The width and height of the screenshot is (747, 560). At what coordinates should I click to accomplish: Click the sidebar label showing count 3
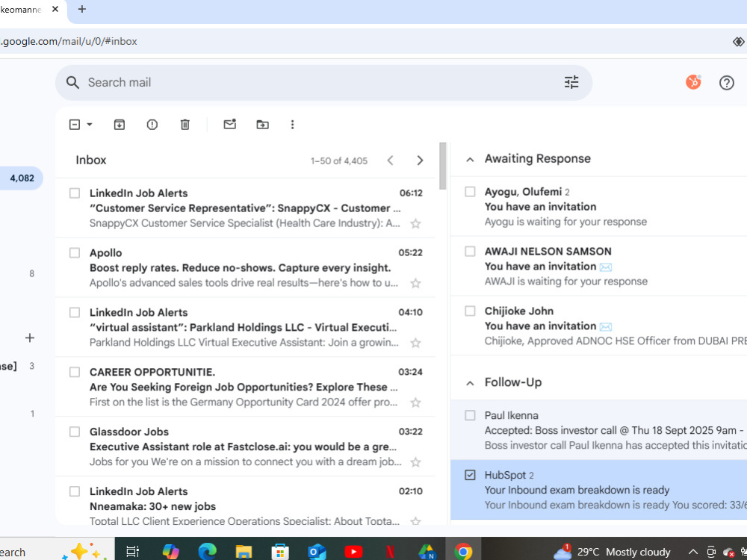(32, 366)
